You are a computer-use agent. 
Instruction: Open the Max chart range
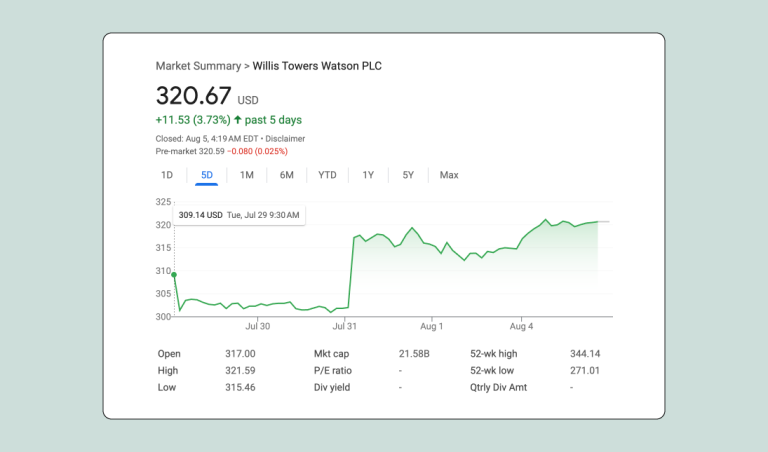point(449,175)
